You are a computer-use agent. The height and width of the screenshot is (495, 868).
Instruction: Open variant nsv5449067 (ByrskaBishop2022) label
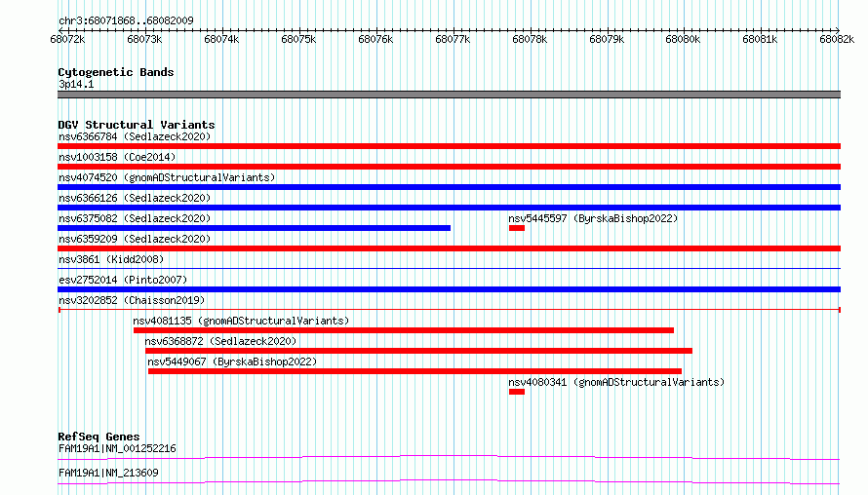(x=232, y=362)
